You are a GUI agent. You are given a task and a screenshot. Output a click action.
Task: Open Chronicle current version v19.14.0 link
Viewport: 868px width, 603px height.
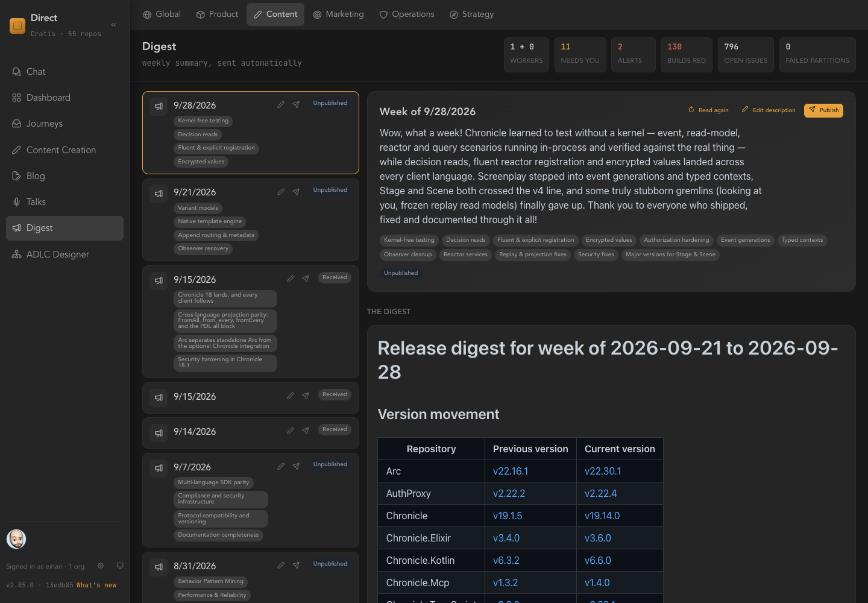tap(602, 516)
